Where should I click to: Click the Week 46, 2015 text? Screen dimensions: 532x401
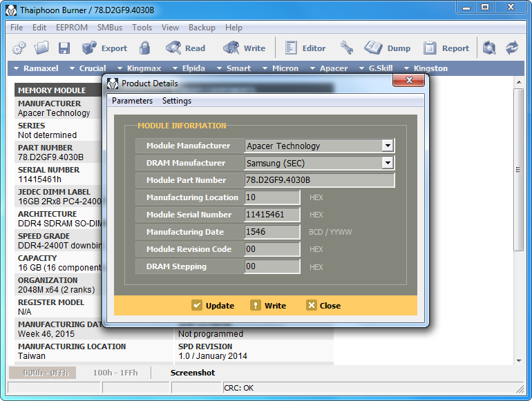pos(46,334)
